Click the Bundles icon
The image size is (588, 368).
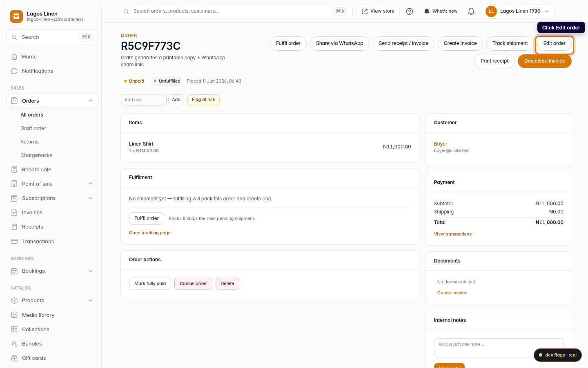[x=14, y=344]
